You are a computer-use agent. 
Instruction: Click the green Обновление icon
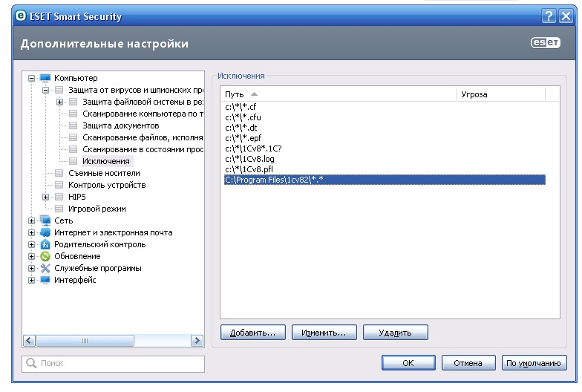point(45,256)
